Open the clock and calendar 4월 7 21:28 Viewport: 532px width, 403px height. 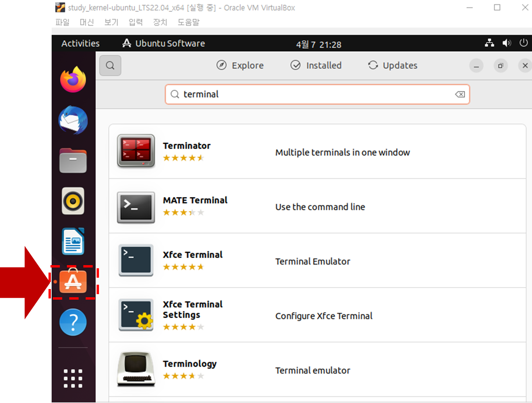coord(319,45)
